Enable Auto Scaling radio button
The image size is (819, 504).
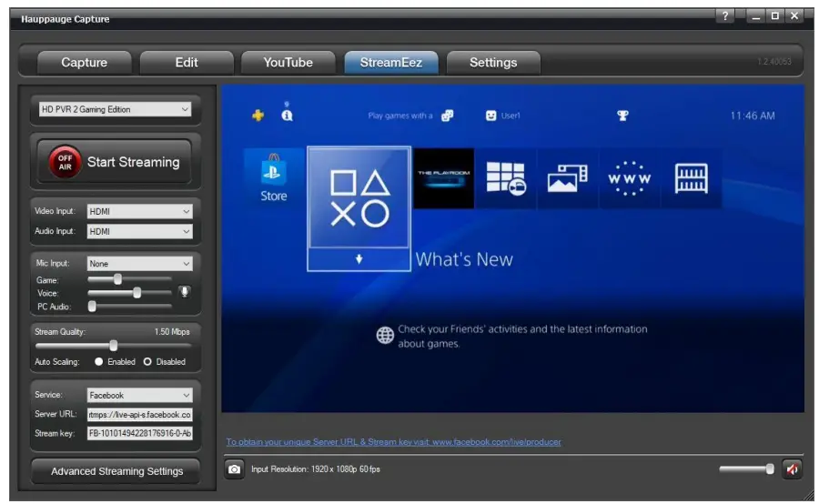[x=98, y=361]
